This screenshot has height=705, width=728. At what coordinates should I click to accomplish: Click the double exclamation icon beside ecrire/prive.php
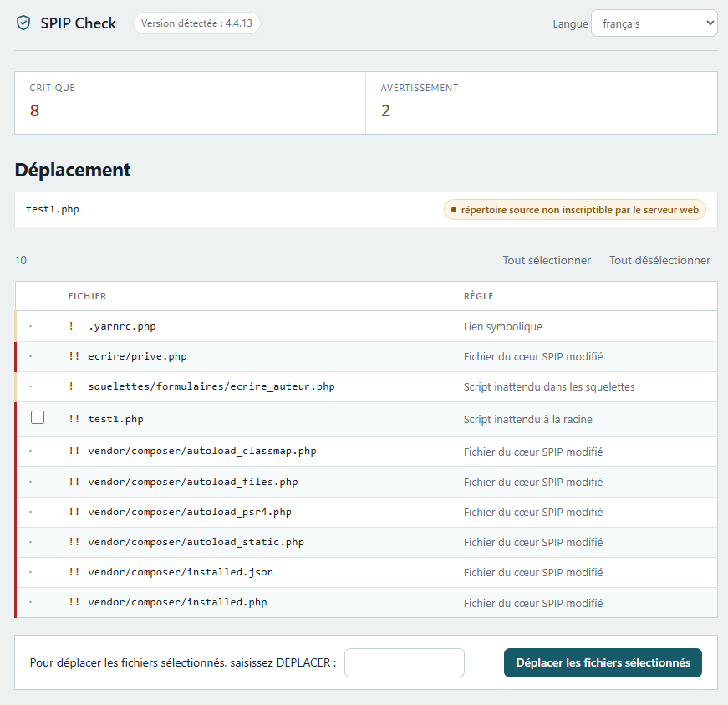(74, 356)
